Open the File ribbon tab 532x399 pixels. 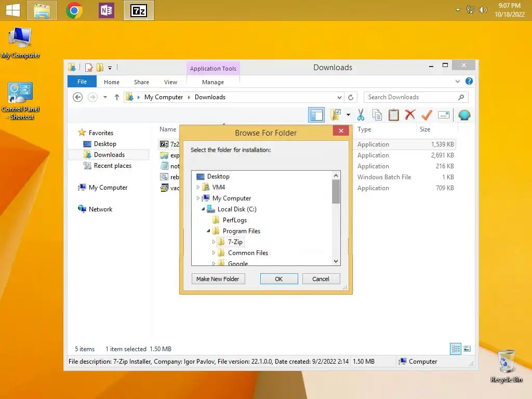click(x=82, y=82)
